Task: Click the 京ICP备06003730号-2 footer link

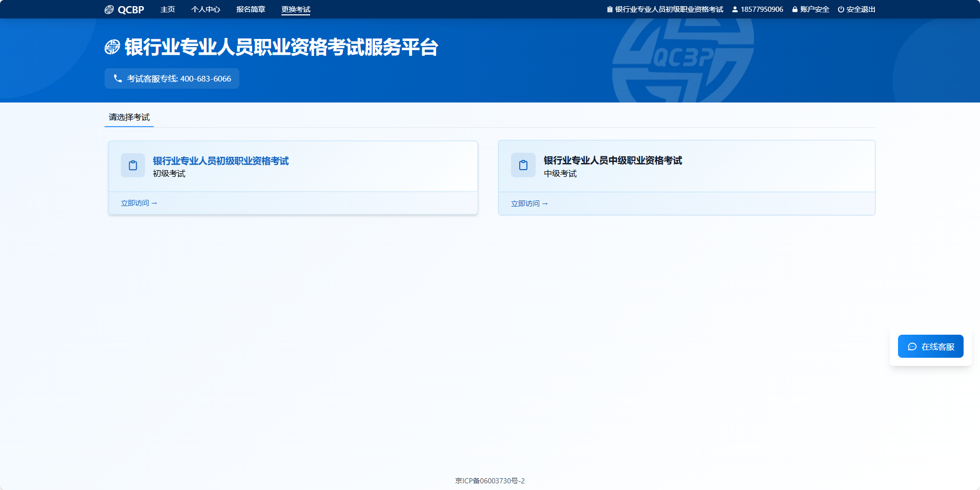Action: click(x=490, y=481)
